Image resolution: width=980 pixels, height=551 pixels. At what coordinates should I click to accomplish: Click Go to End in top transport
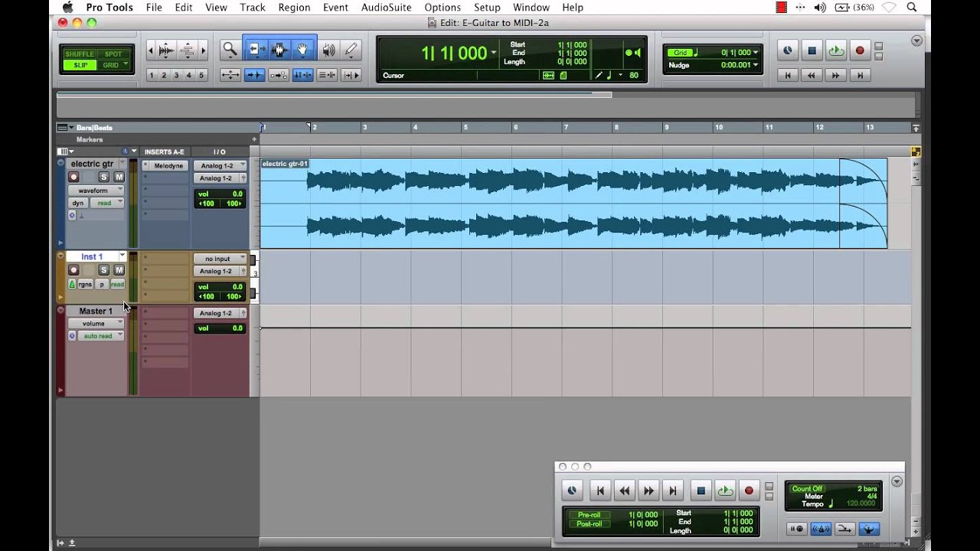[x=860, y=75]
